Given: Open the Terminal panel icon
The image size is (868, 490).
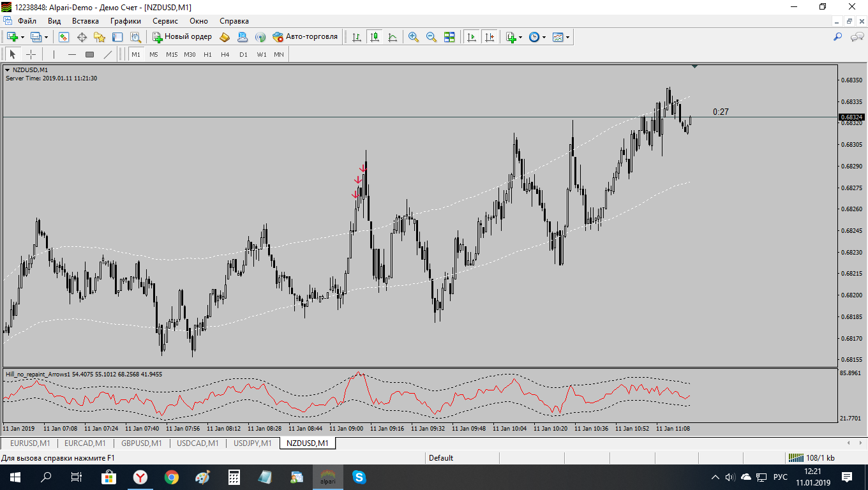Looking at the screenshot, I should click(117, 37).
